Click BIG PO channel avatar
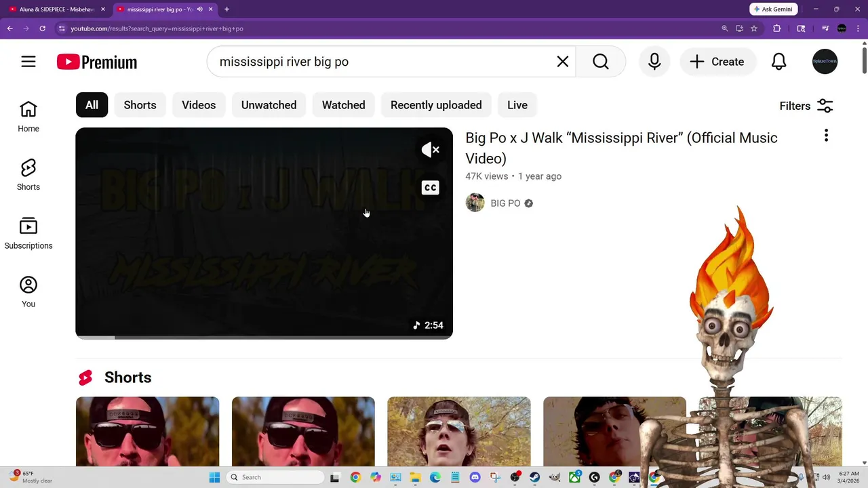This screenshot has height=488, width=868. pos(475,203)
